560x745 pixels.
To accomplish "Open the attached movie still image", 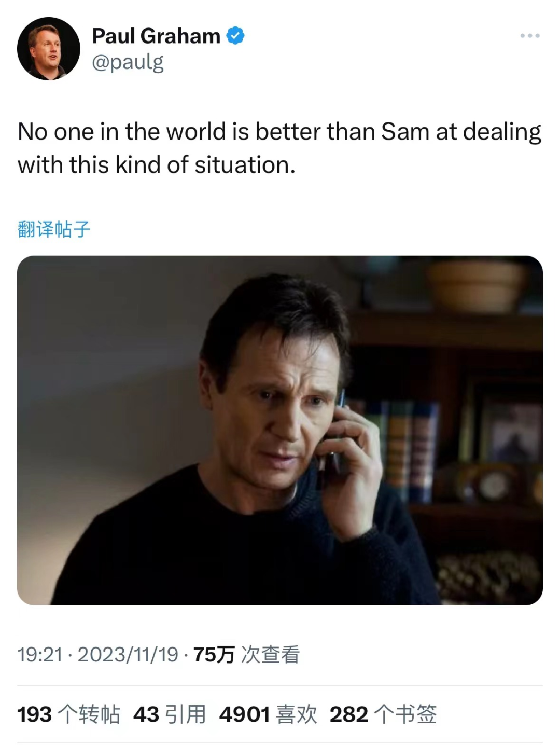I will point(280,430).
